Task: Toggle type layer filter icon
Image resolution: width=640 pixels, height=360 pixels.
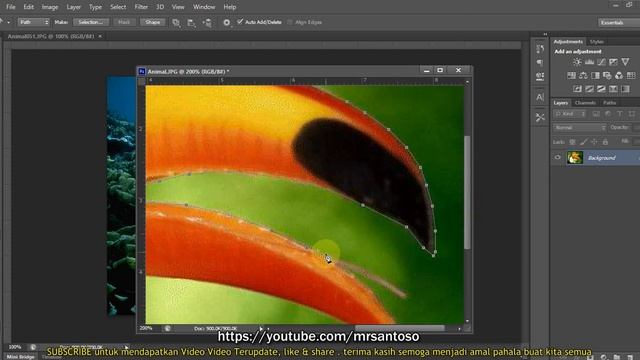Action: [x=620, y=114]
